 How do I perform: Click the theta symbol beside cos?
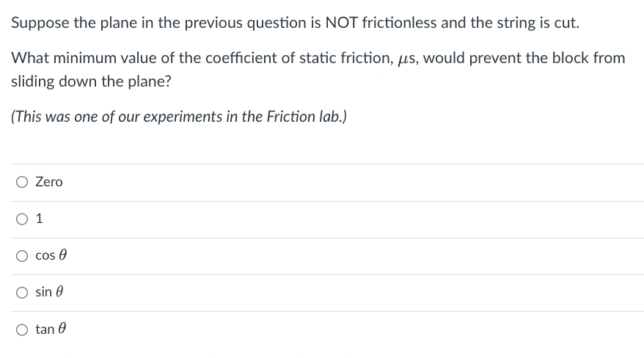click(x=62, y=255)
